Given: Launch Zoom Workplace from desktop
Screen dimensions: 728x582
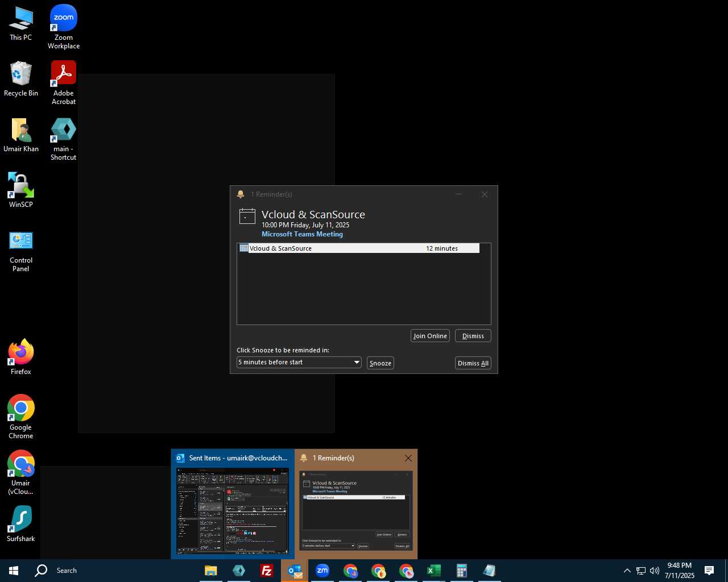Looking at the screenshot, I should [x=64, y=27].
